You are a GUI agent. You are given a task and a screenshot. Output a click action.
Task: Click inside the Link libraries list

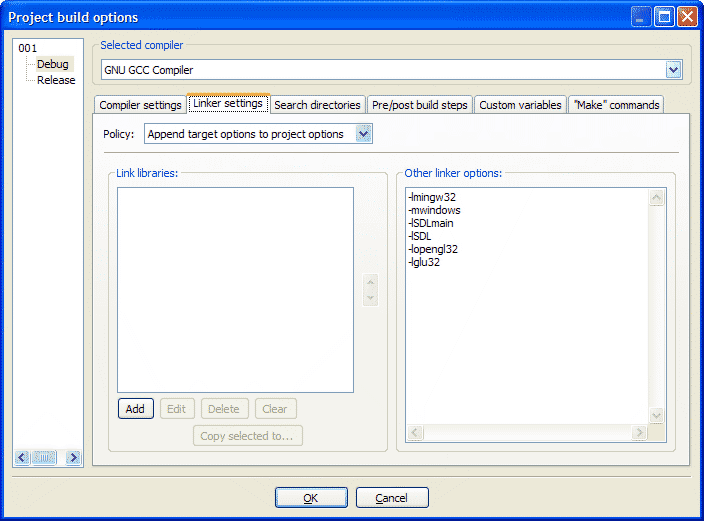pos(235,290)
